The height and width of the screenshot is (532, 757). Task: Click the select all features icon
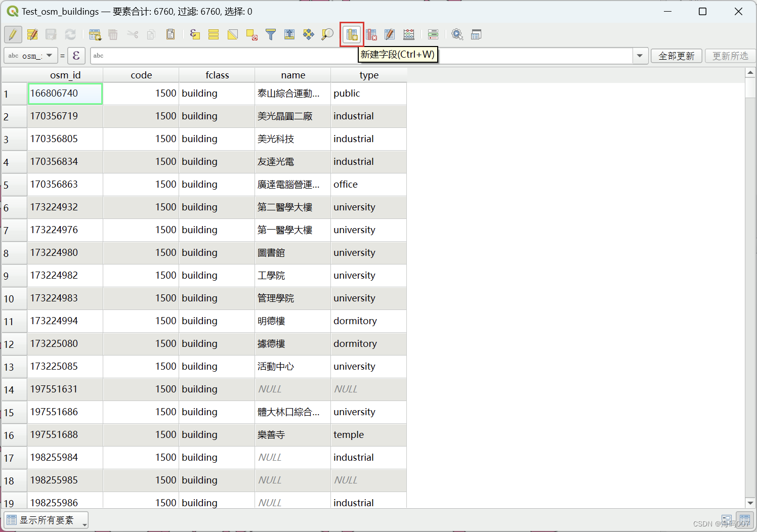coord(214,34)
